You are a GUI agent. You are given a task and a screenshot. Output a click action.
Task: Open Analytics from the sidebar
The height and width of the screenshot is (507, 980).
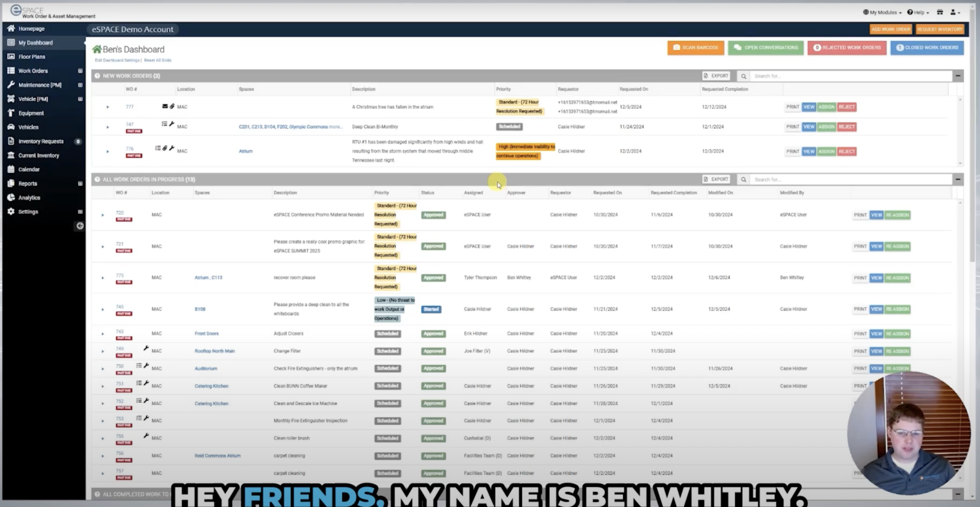(x=29, y=198)
